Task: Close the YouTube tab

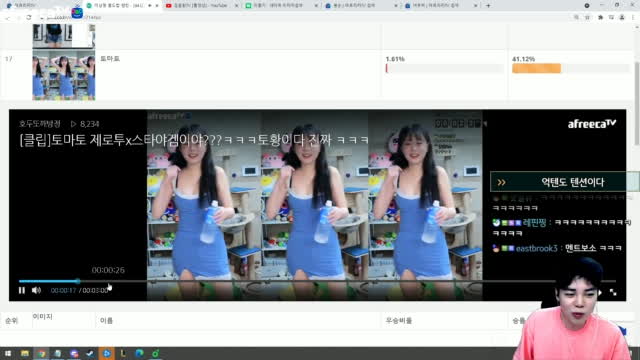Action: pos(236,6)
